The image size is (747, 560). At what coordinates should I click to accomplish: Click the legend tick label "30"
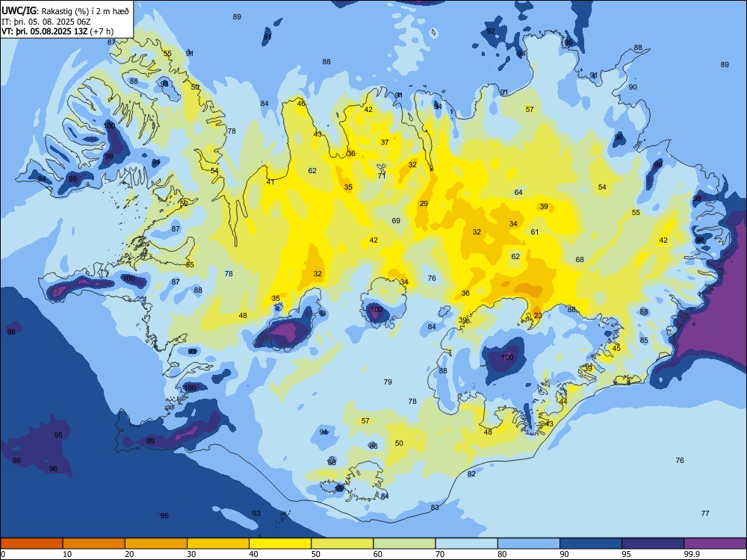pyautogui.click(x=191, y=554)
